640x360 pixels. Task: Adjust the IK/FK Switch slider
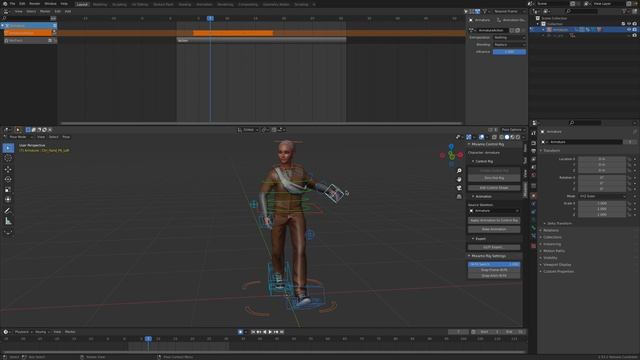[x=494, y=264]
